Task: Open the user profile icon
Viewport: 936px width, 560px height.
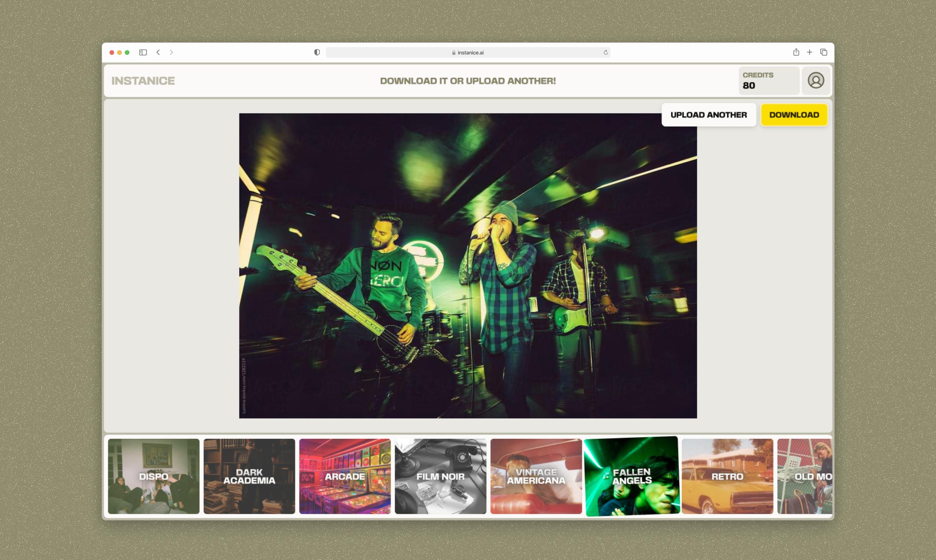Action: [x=815, y=80]
